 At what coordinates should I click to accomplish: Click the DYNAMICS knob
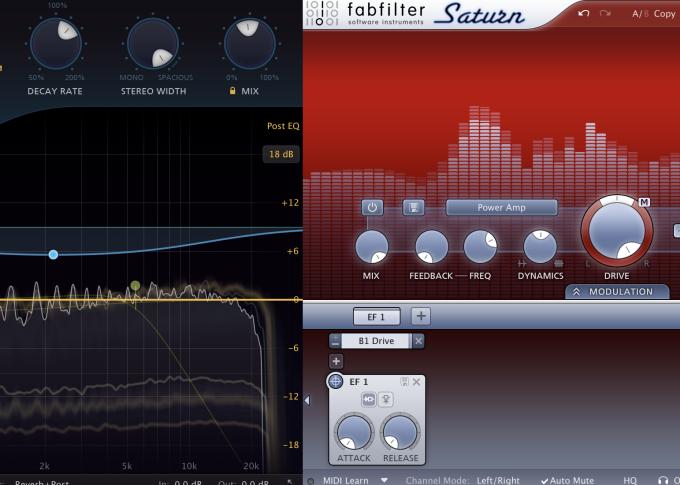pos(540,247)
